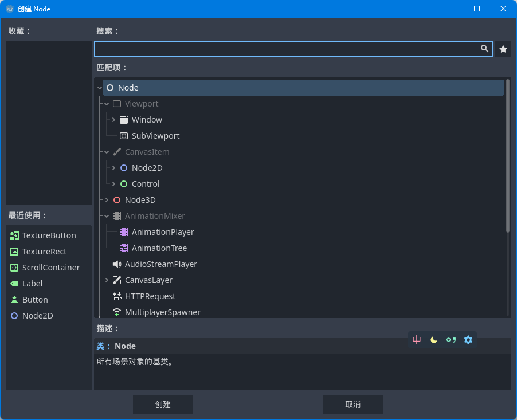
Task: Click the Node white circle icon
Action: tap(110, 88)
